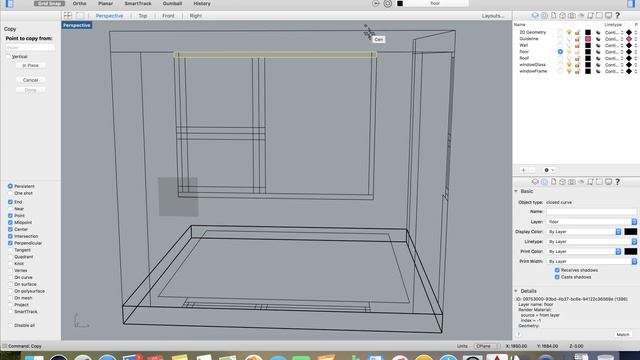This screenshot has width=640, height=360.
Task: Open the display monitor icon in layers toolbar
Action: tap(608, 16)
